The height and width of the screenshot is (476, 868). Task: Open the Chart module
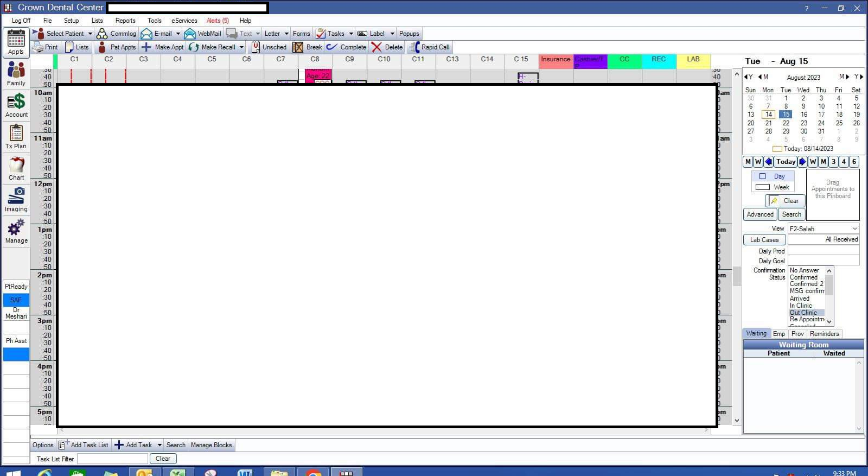click(16, 168)
